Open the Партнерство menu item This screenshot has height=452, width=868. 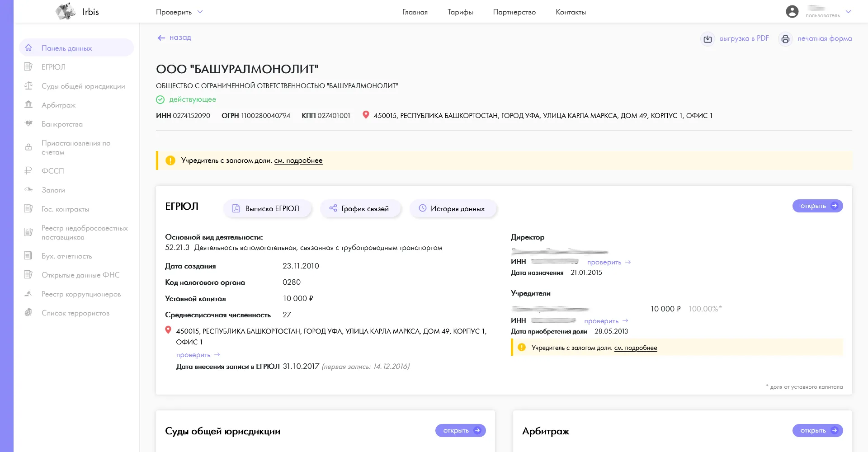click(514, 12)
